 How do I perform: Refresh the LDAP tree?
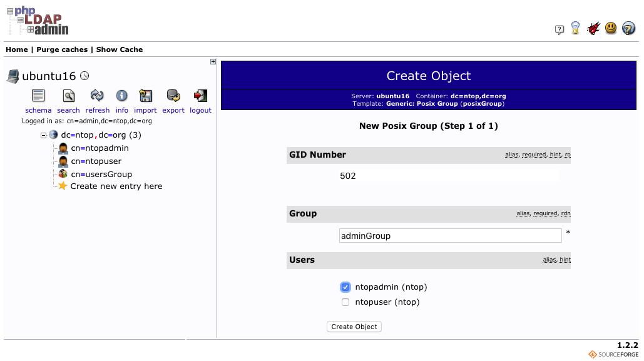click(x=97, y=96)
